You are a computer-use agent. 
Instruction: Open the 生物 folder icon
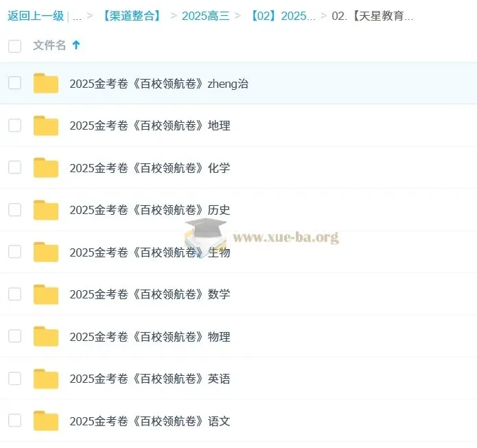pos(45,252)
